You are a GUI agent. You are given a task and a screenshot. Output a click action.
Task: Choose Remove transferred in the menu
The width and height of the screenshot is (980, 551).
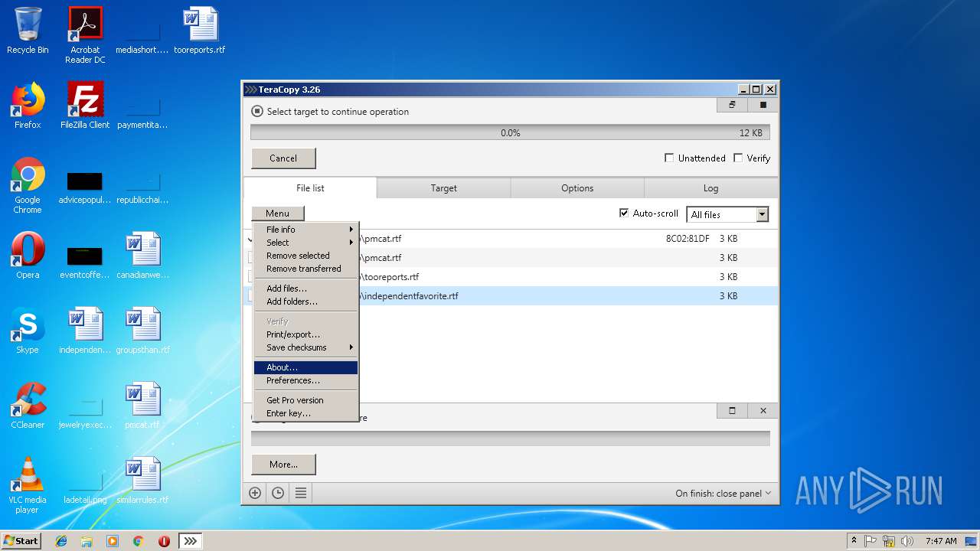point(305,269)
